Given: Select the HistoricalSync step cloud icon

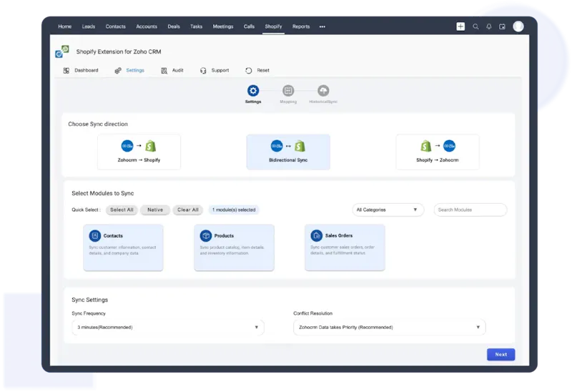Looking at the screenshot, I should tap(323, 91).
